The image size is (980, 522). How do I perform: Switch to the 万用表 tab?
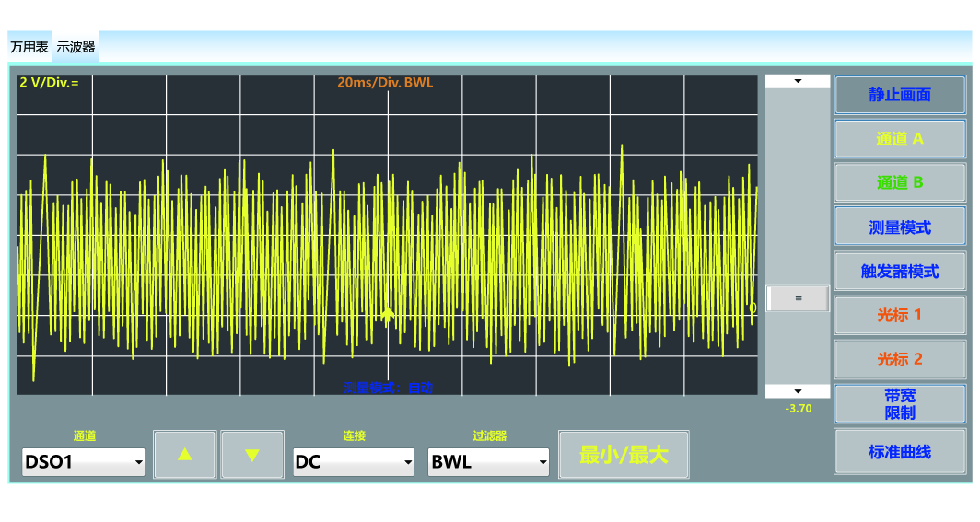tap(29, 47)
